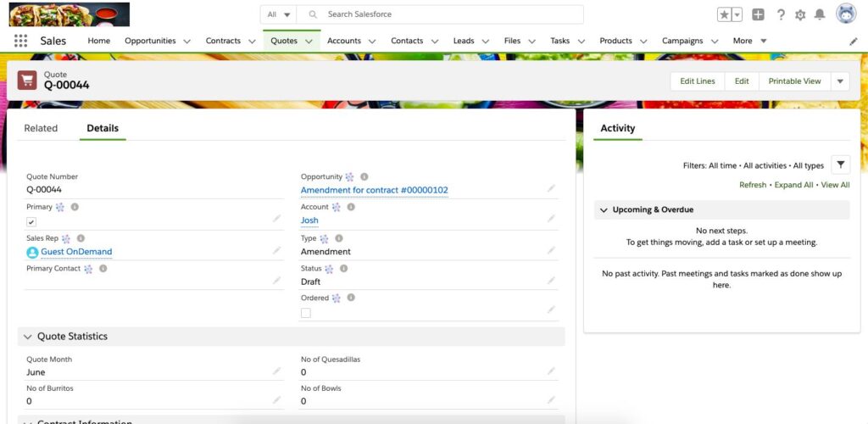Edit the Opportunity field pencil icon

pos(551,189)
